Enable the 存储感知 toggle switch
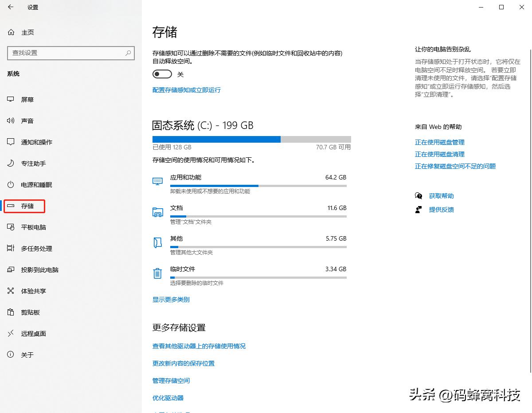This screenshot has width=532, height=413. point(162,74)
